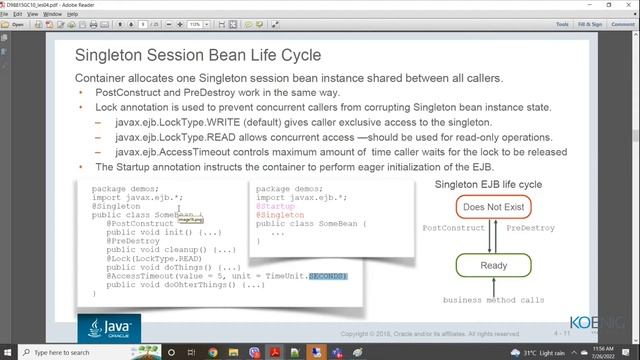Click the fit width scrolling icon
The width and height of the screenshot is (640, 360).
(222, 25)
